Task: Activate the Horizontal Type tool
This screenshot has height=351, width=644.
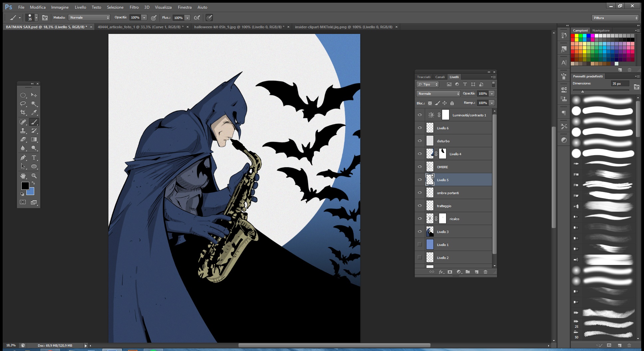Action: [34, 158]
